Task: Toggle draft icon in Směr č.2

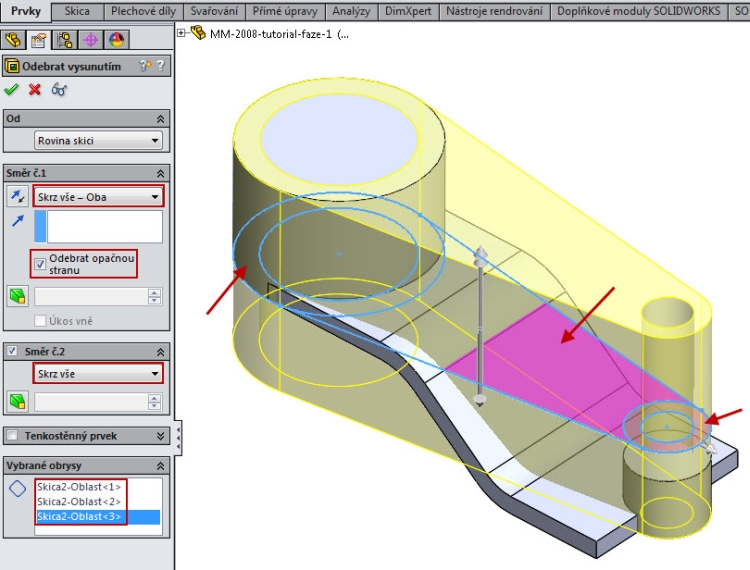Action: click(x=18, y=401)
